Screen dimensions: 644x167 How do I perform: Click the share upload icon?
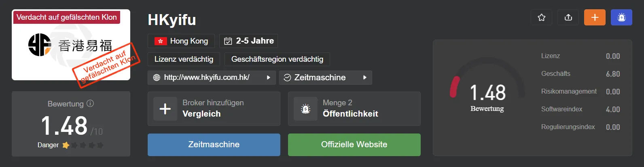[568, 17]
